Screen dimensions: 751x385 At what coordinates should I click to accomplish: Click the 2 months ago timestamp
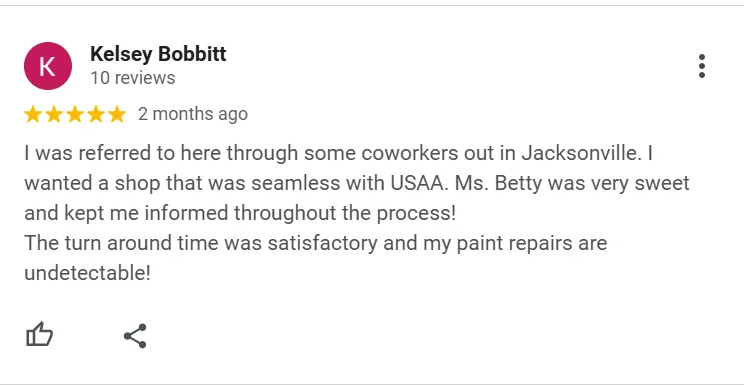point(193,114)
